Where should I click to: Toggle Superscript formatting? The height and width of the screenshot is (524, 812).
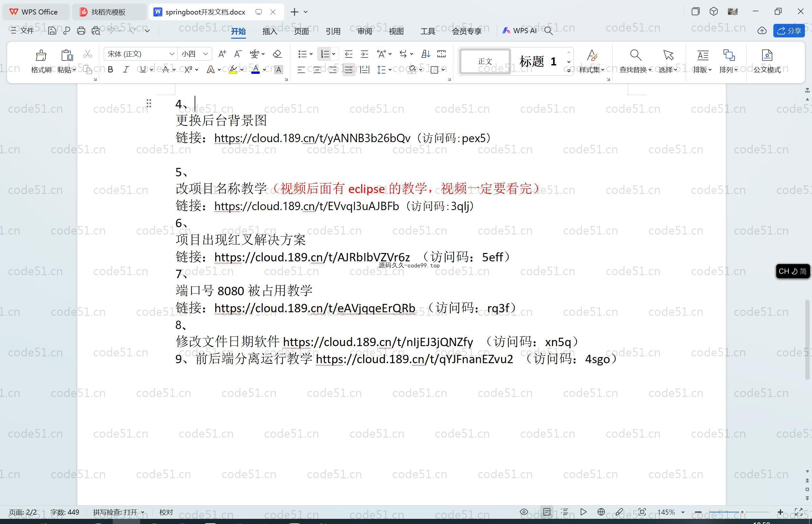pyautogui.click(x=188, y=70)
